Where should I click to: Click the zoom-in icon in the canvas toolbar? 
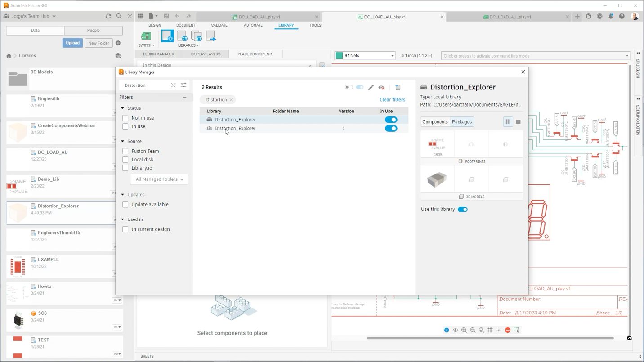(x=464, y=330)
